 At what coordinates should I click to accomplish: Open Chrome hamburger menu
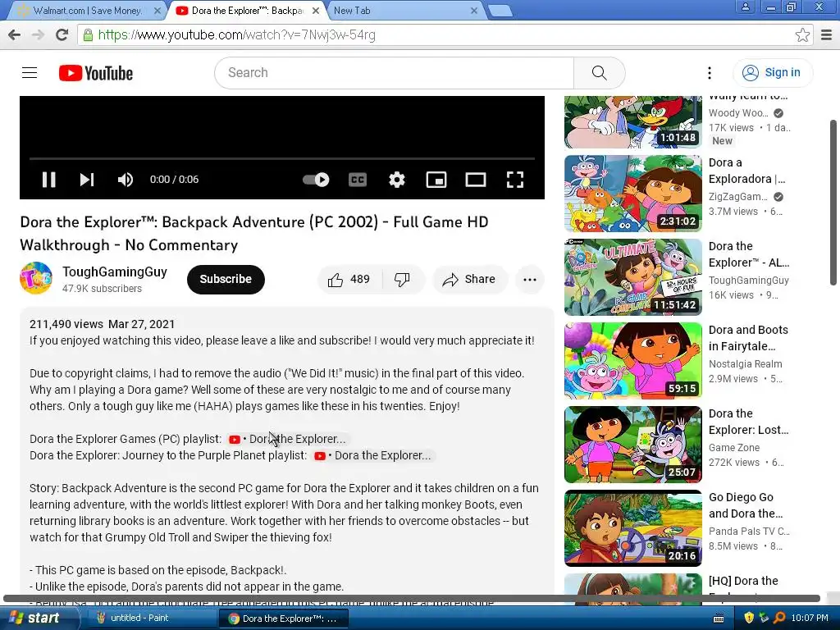click(827, 34)
